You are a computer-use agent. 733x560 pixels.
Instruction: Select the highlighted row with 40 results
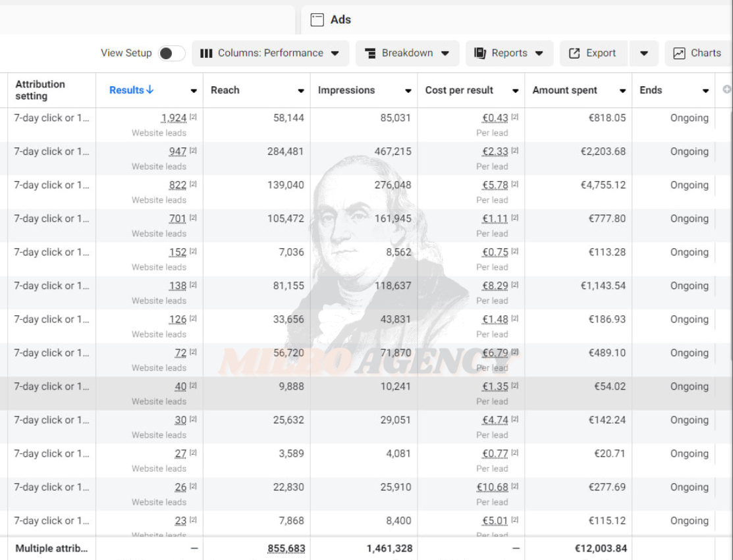[366, 394]
